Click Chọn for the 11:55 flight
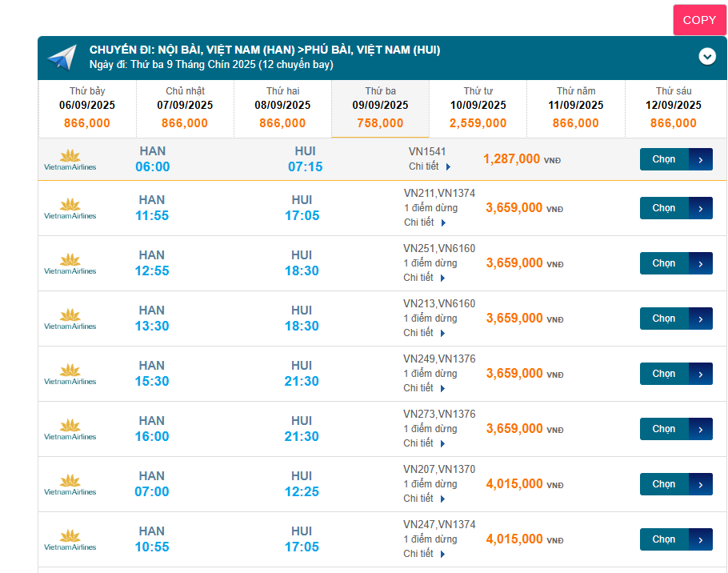This screenshot has width=728, height=573. (675, 208)
